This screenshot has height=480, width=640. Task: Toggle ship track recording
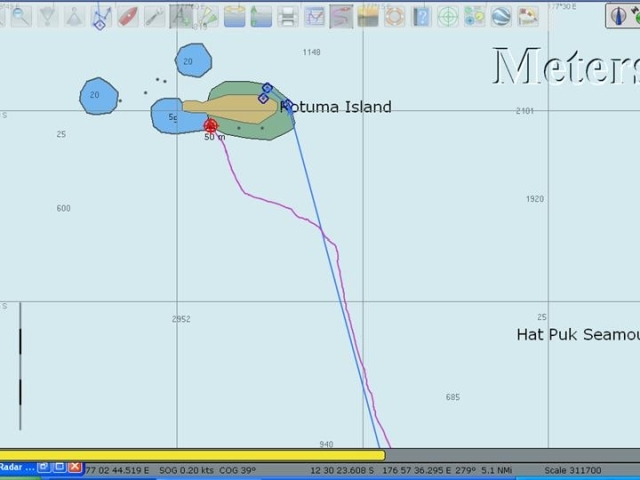pyautogui.click(x=341, y=15)
